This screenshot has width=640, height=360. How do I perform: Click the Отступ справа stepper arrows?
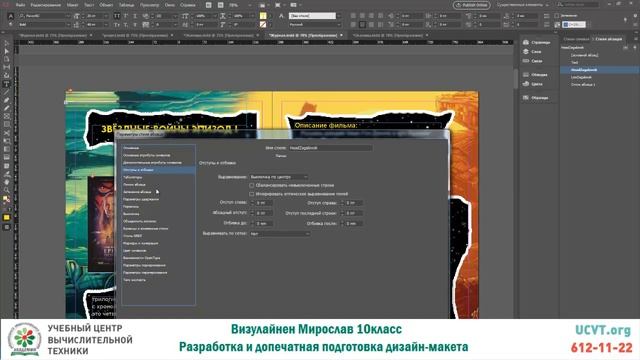coord(342,203)
